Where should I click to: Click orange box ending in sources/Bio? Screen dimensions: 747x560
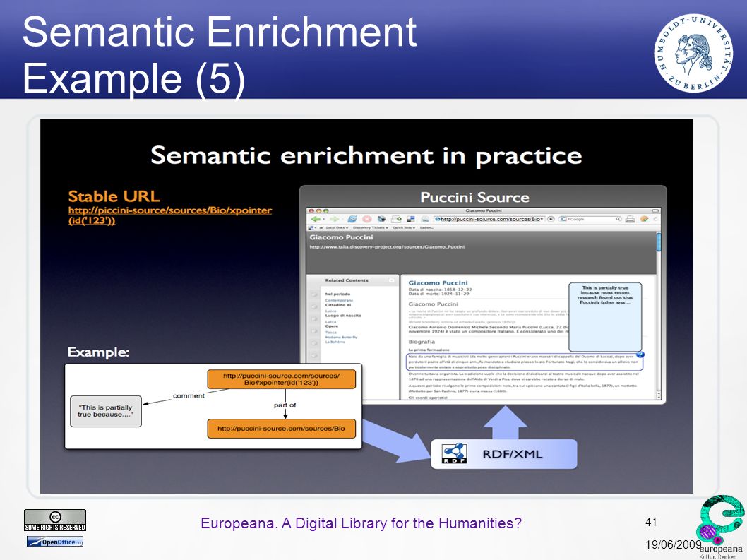(281, 428)
